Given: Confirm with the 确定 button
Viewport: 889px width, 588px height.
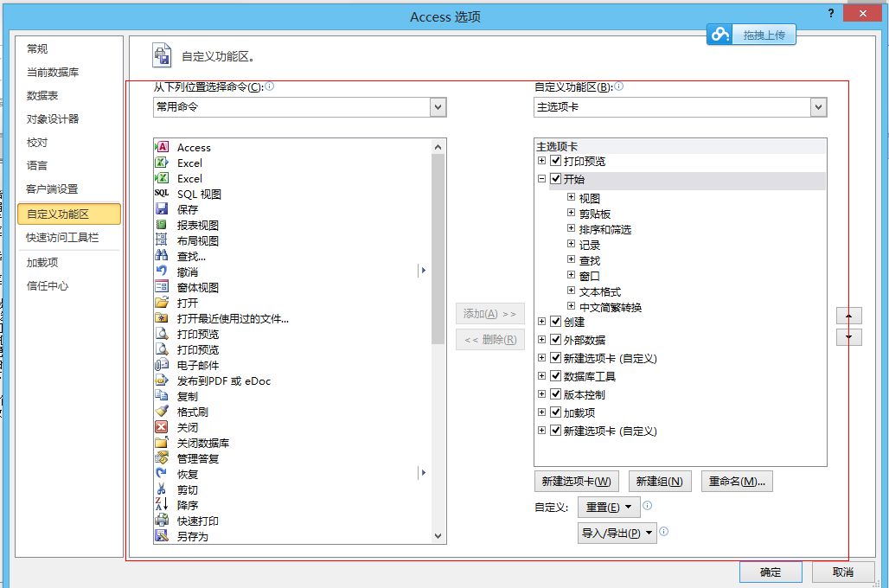Looking at the screenshot, I should click(771, 572).
